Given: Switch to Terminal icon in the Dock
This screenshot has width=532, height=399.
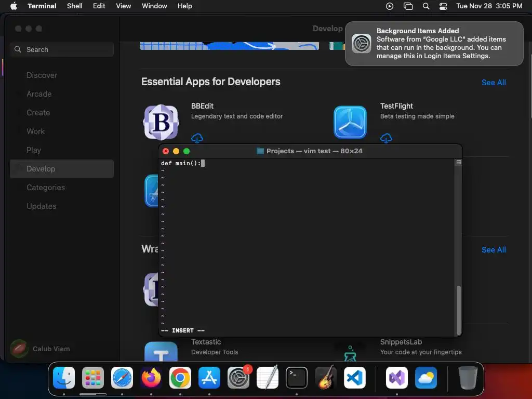Looking at the screenshot, I should tap(297, 378).
